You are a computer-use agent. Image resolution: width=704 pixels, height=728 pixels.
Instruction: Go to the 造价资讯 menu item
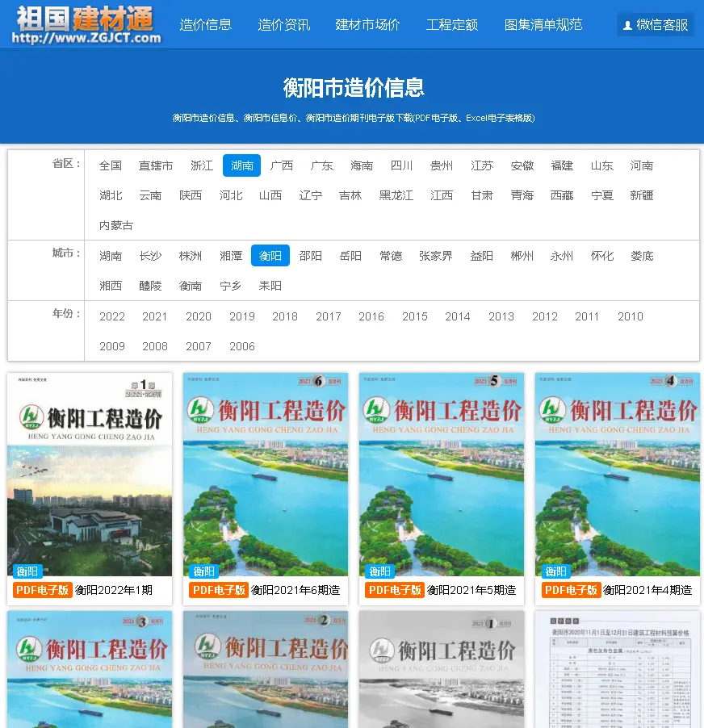pos(283,24)
